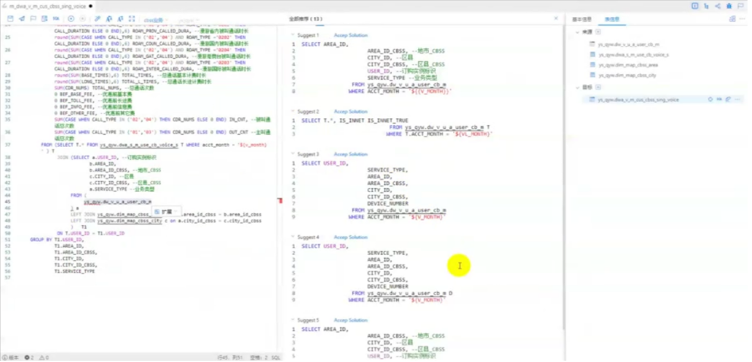This screenshot has height=362, width=752.
Task: Click more dots on dwa_v_m_cus_cbss_sing_voice row
Action: (738, 100)
